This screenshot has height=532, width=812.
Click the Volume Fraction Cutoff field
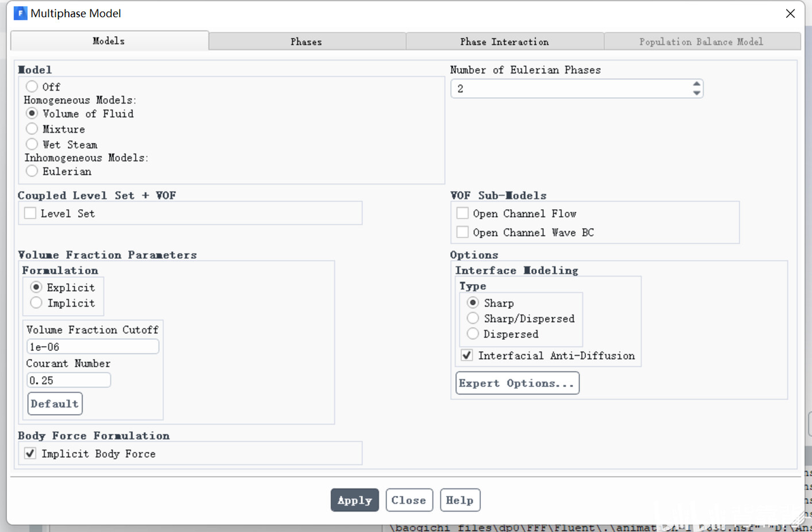tap(92, 347)
